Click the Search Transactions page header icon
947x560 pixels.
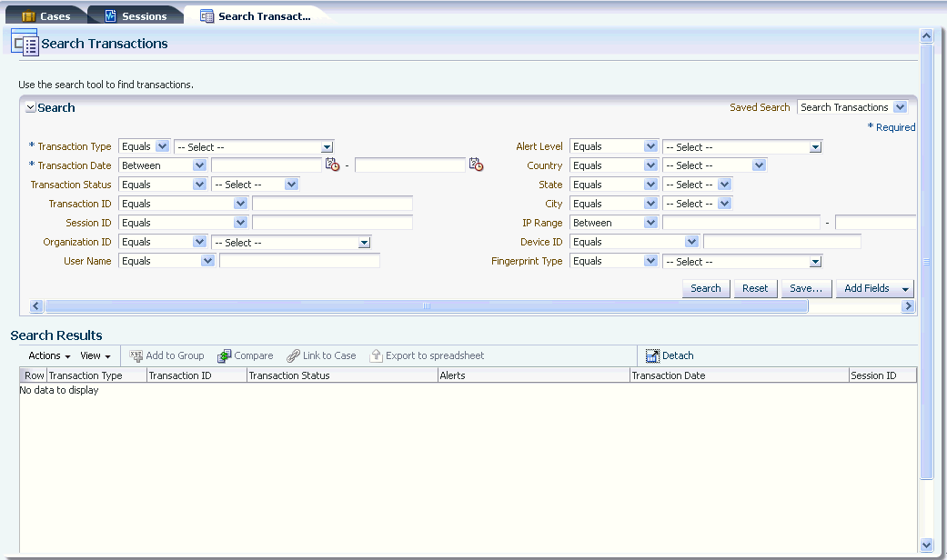[x=25, y=43]
